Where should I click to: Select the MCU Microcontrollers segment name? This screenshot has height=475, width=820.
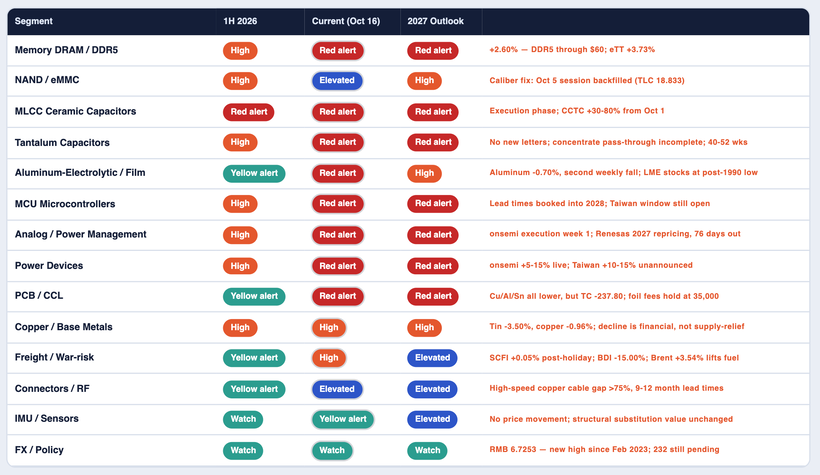(65, 204)
